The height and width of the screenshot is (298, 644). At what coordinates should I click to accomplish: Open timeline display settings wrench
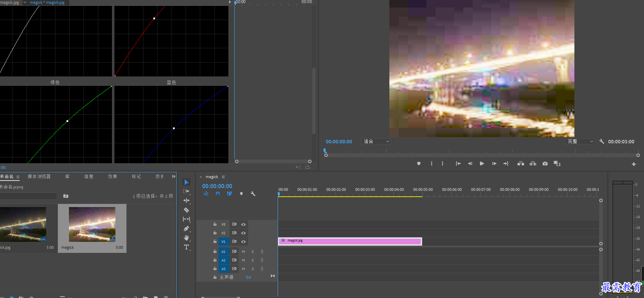pyautogui.click(x=253, y=194)
